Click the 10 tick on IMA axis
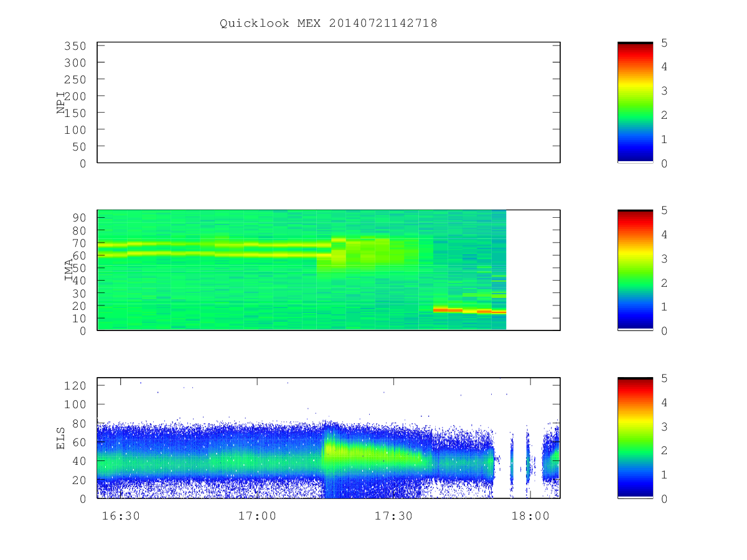747x560 pixels. (x=78, y=319)
